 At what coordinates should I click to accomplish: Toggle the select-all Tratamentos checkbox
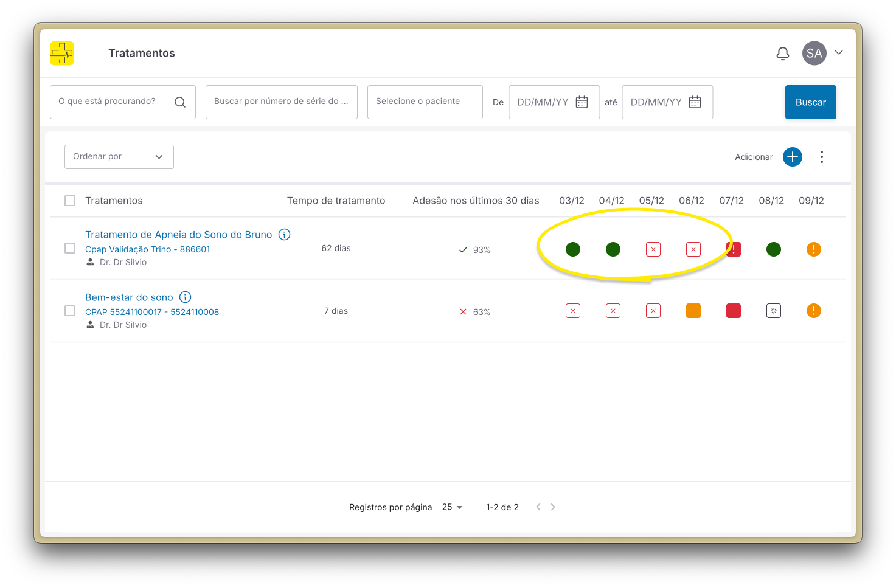70,201
